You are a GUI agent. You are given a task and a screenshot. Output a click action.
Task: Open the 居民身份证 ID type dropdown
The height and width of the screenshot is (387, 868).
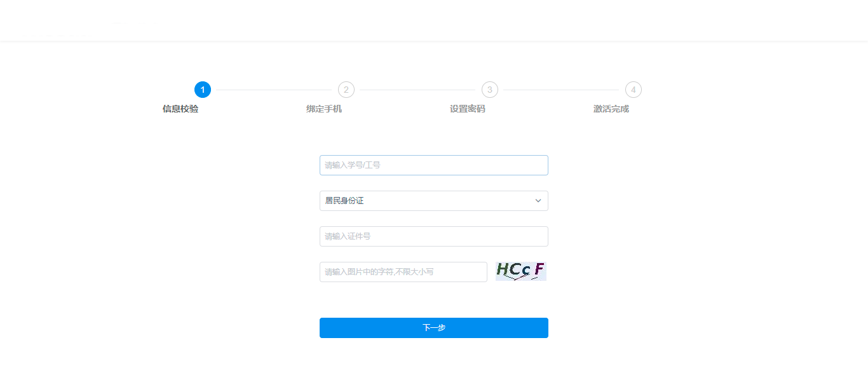[433, 201]
